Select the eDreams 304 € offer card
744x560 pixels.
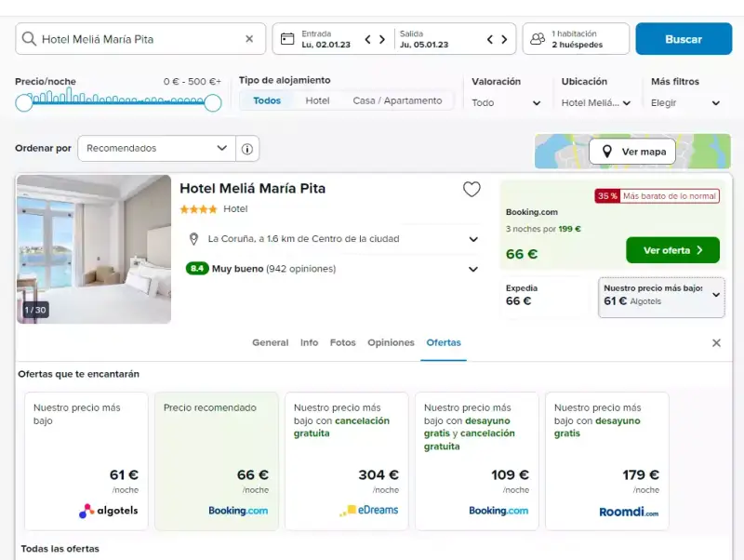[347, 460]
